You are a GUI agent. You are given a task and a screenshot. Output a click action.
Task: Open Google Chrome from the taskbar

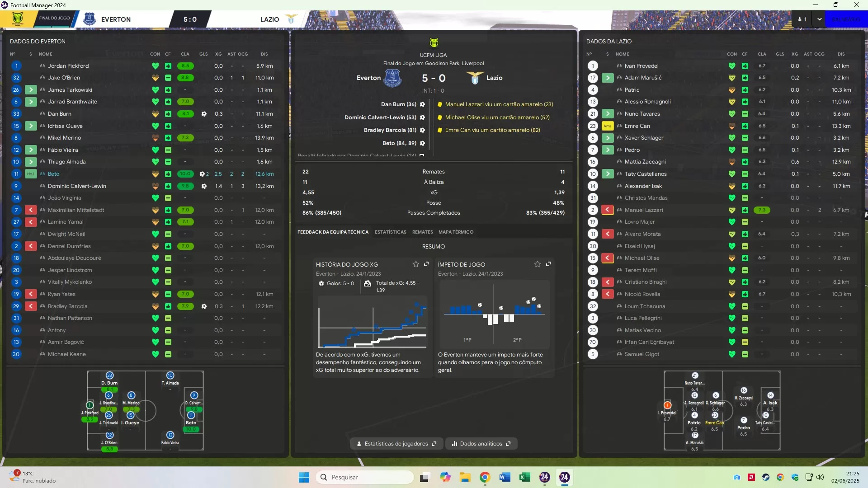coord(485,477)
